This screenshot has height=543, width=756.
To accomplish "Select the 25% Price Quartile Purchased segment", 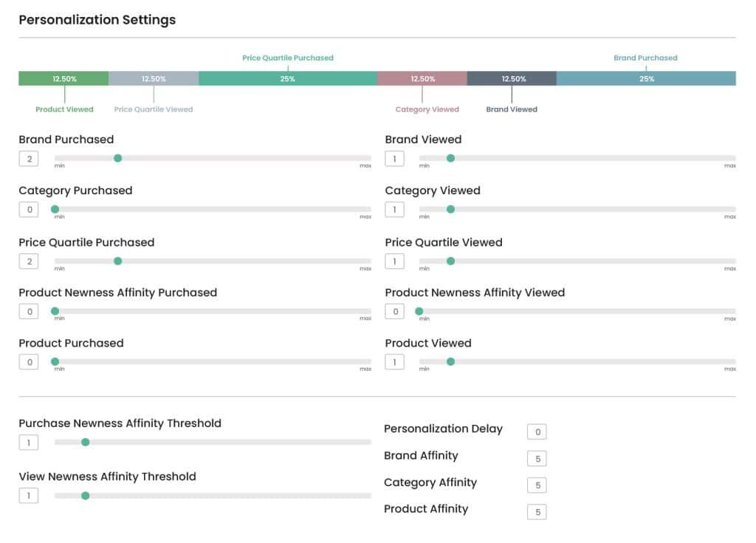I will pos(288,78).
